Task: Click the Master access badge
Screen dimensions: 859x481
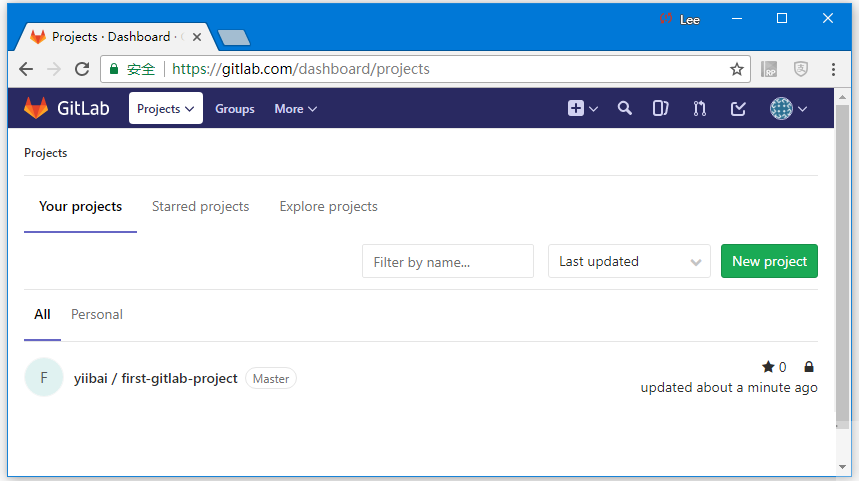Action: click(271, 379)
